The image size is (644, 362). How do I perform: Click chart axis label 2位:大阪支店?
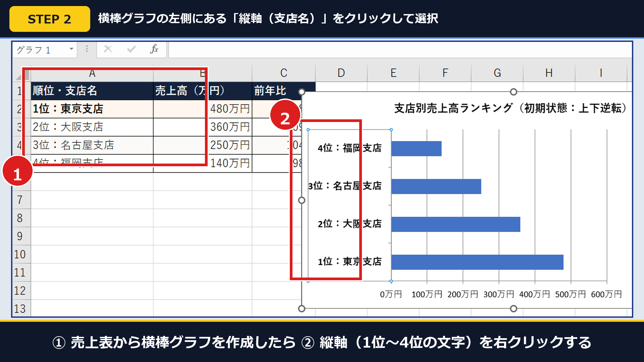click(350, 224)
